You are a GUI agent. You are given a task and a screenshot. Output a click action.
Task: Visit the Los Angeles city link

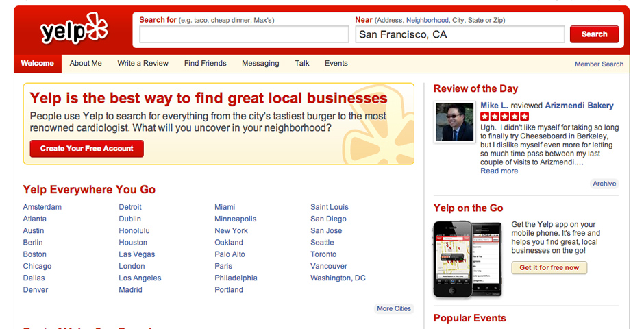140,278
